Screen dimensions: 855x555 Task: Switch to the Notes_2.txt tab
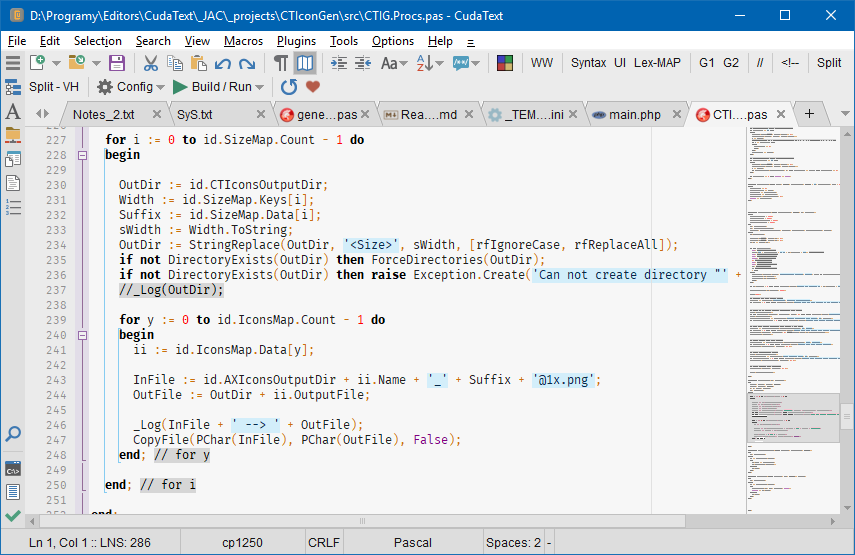[103, 114]
